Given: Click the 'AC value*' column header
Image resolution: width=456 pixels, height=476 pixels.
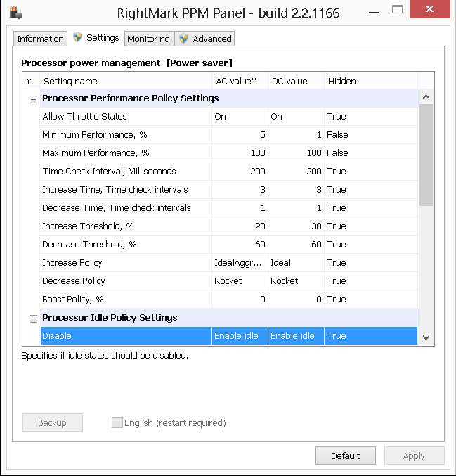Looking at the screenshot, I should point(240,81).
